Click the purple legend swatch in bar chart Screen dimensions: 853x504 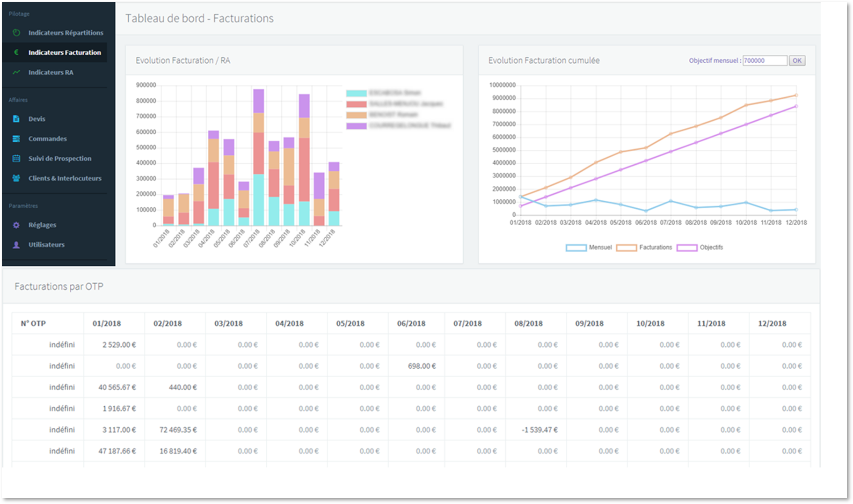pos(357,126)
